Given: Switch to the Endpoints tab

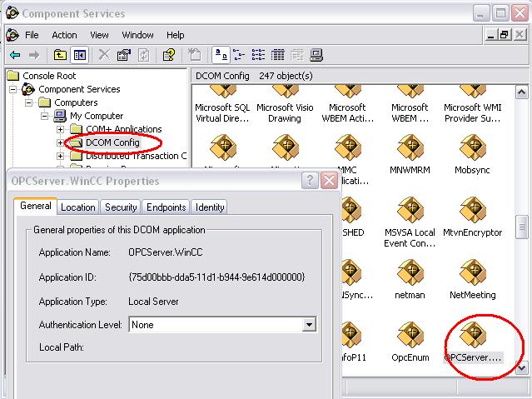Looking at the screenshot, I should click(x=166, y=207).
